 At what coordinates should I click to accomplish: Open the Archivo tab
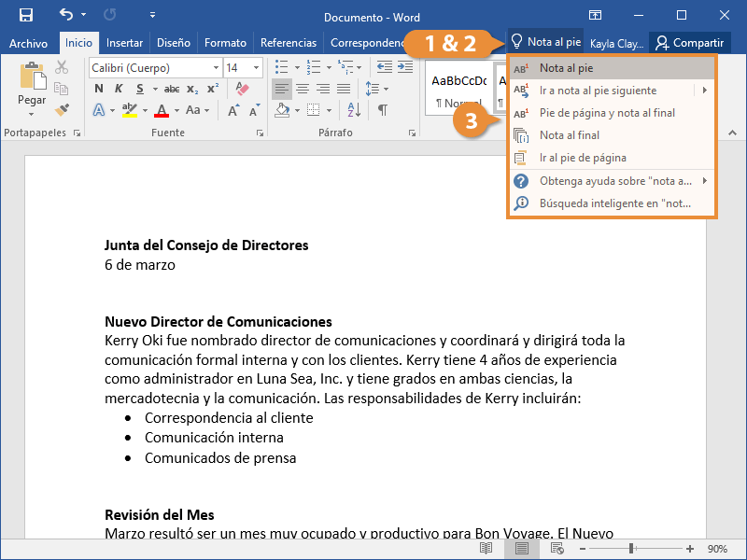pos(28,43)
